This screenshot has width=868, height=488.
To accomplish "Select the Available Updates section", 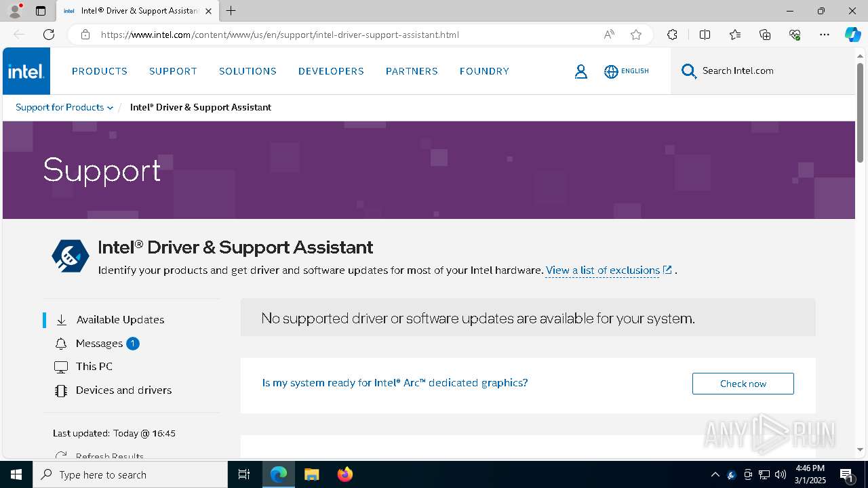I will (120, 320).
